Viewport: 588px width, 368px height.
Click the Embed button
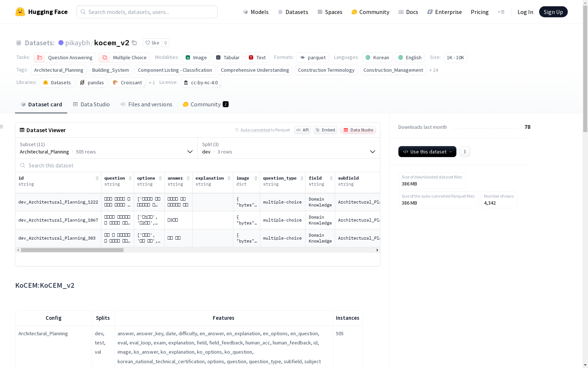(325, 130)
